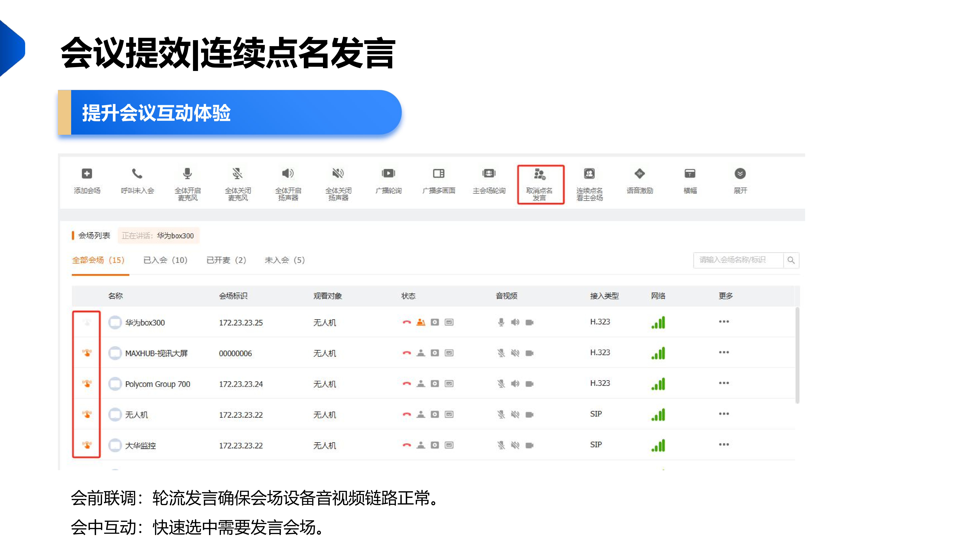Unmute the Polycom Group 700 microphone
Image resolution: width=980 pixels, height=551 pixels.
[501, 384]
